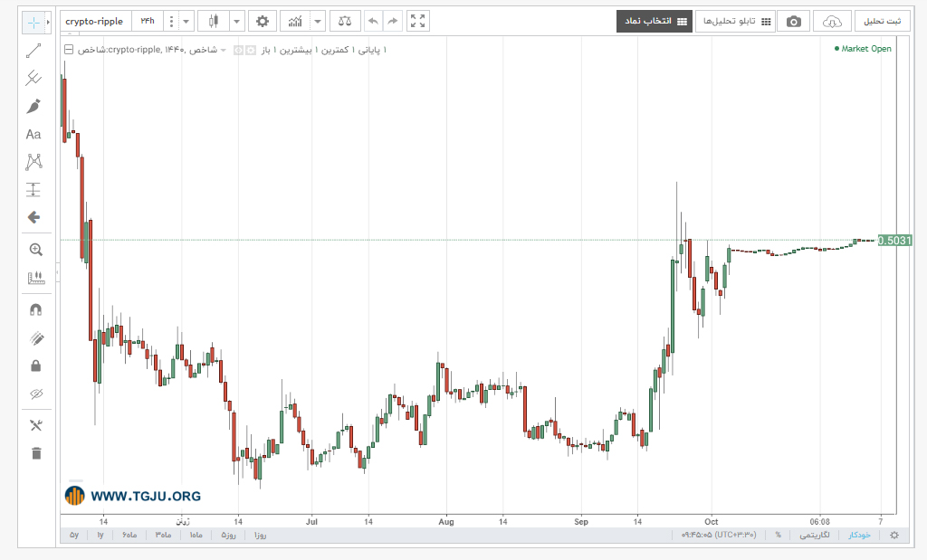
Task: Click the Oct label on time axis
Action: [712, 522]
